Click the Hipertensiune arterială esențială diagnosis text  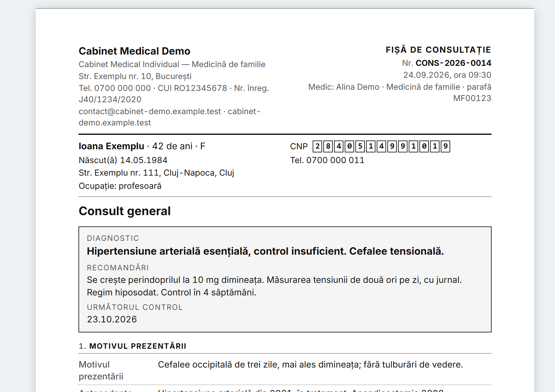click(265, 251)
